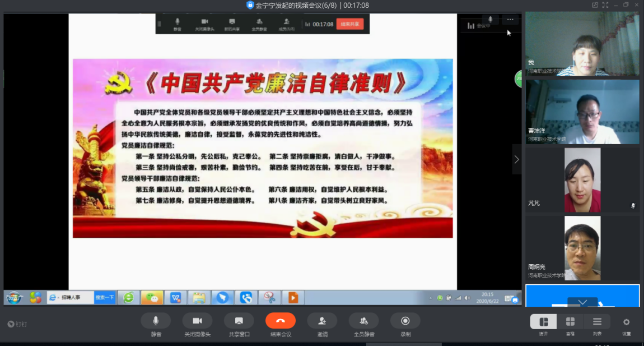The width and height of the screenshot is (644, 346).
Task: Select 我 self video thumbnail
Action: tap(582, 44)
